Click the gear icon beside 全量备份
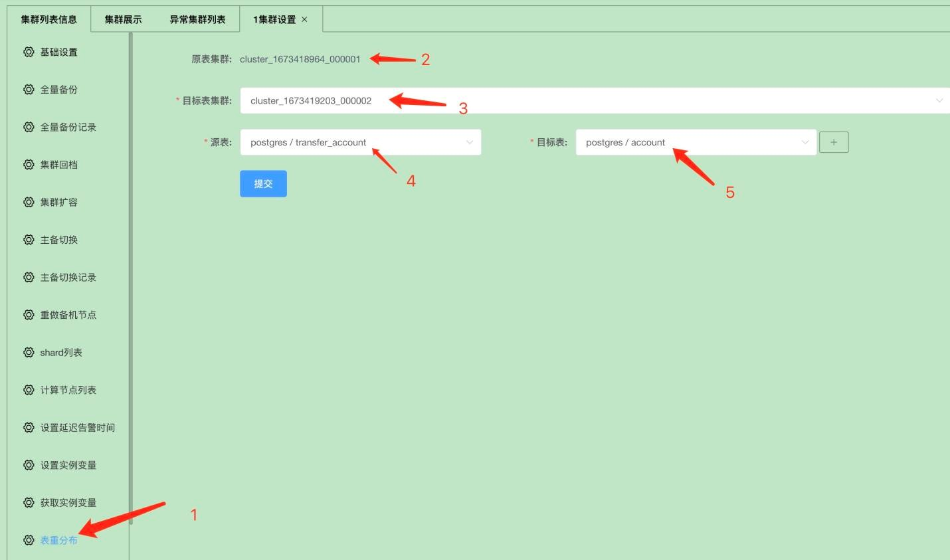950x560 pixels. pos(29,89)
